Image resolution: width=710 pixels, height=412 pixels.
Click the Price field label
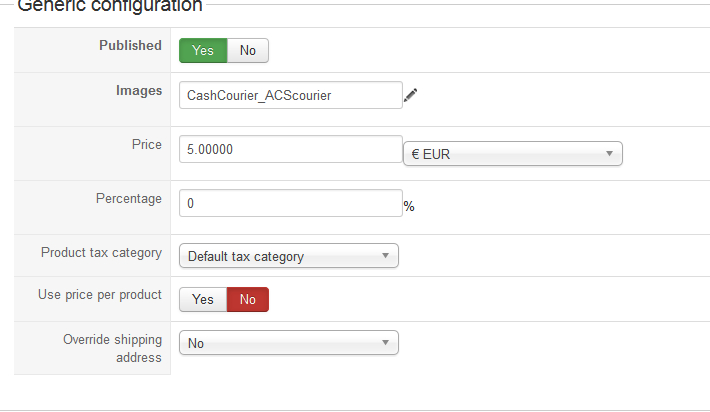click(147, 144)
